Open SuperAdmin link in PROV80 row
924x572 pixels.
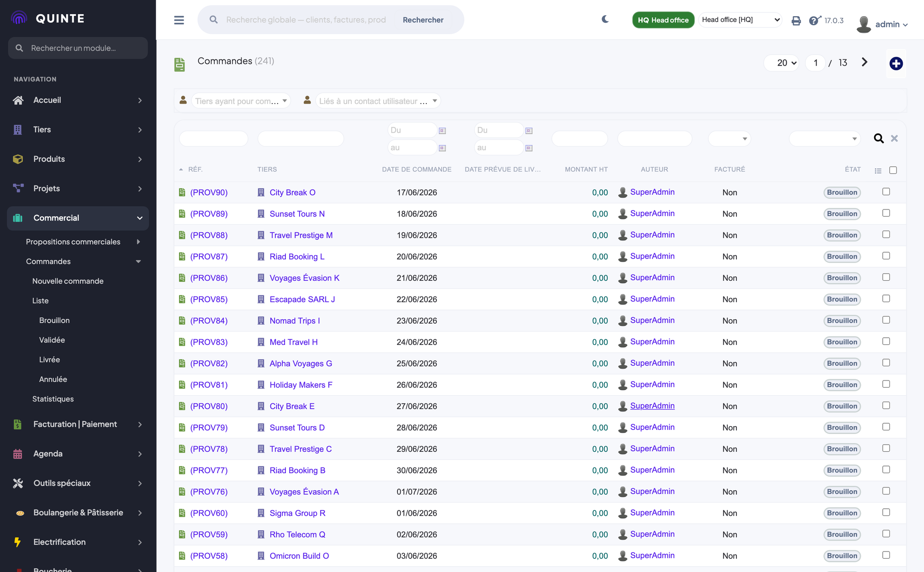point(652,406)
